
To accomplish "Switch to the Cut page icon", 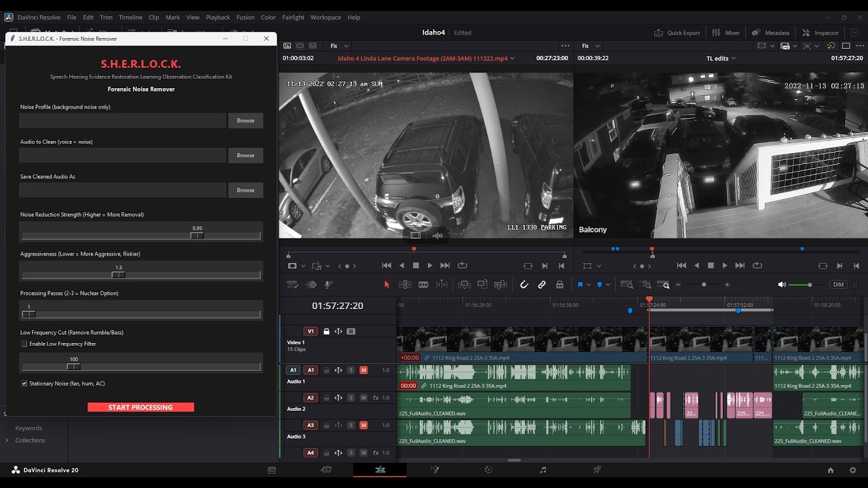I will point(326,470).
